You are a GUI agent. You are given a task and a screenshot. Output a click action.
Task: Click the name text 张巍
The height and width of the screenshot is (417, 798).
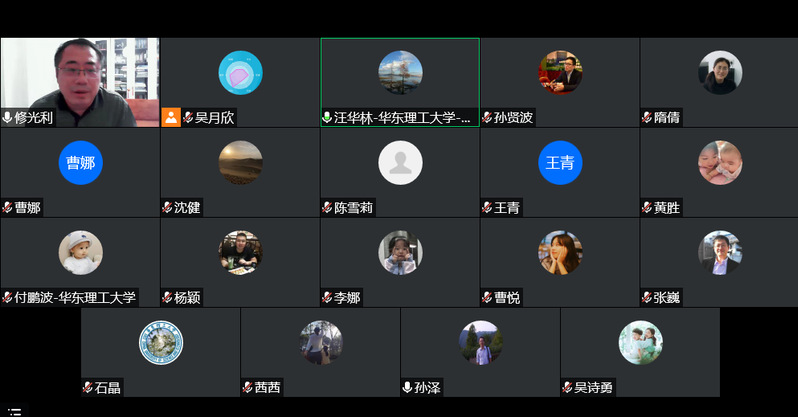coord(667,297)
